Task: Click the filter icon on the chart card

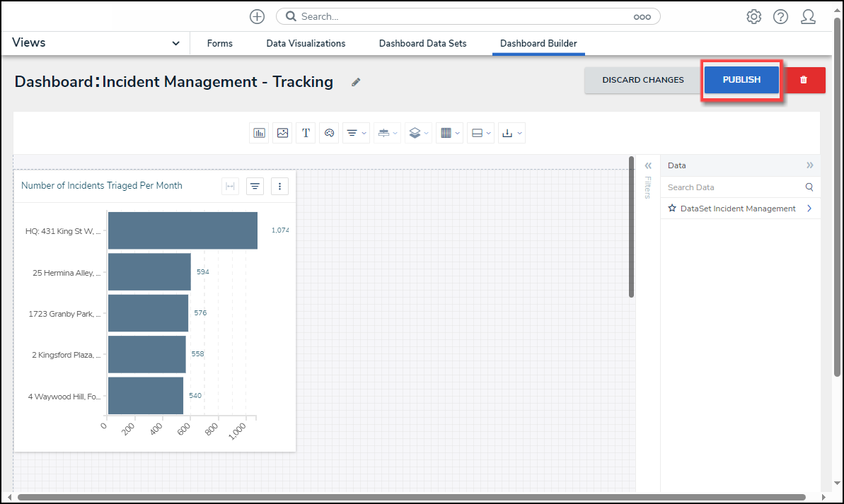Action: coord(255,186)
